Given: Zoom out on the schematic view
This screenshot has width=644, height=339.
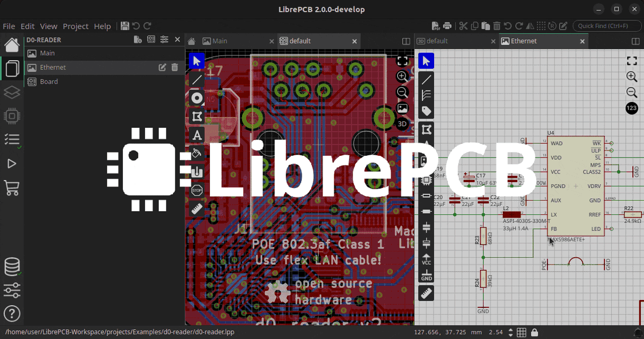Looking at the screenshot, I should [x=632, y=92].
